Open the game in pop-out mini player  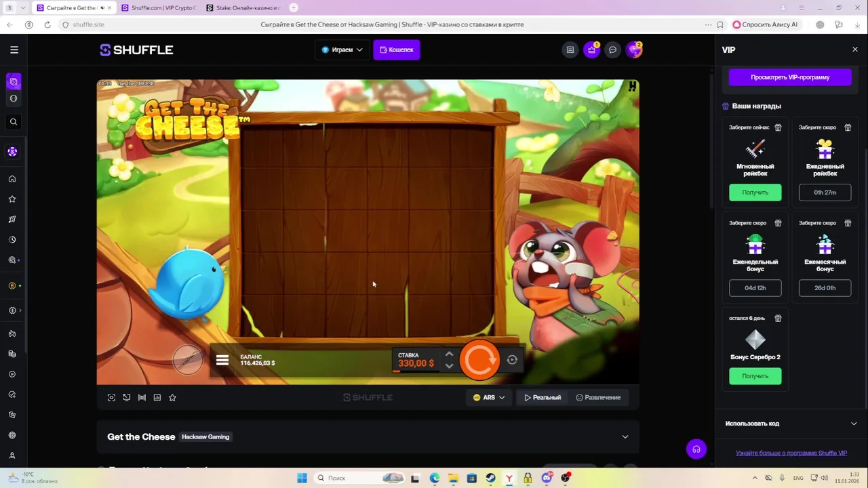click(x=127, y=398)
